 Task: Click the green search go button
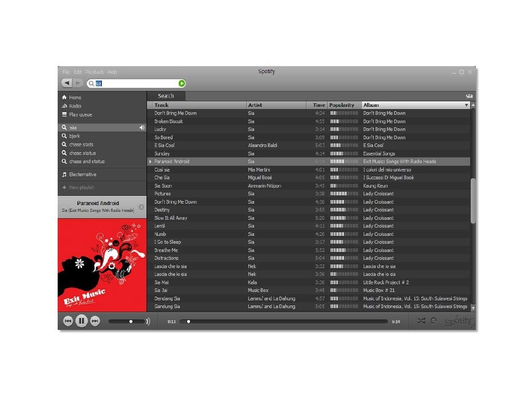(x=182, y=84)
